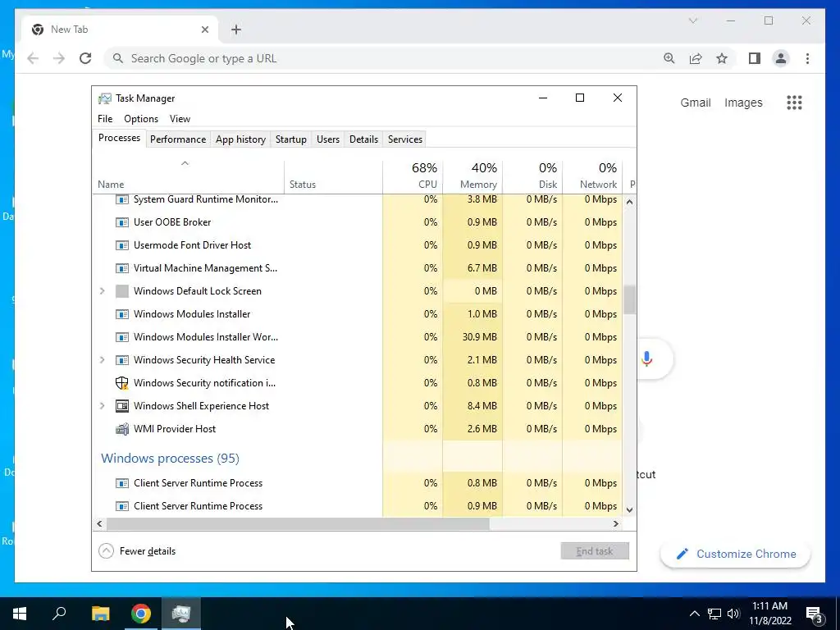Show hidden system tray icons
The height and width of the screenshot is (630, 840).
pos(694,614)
